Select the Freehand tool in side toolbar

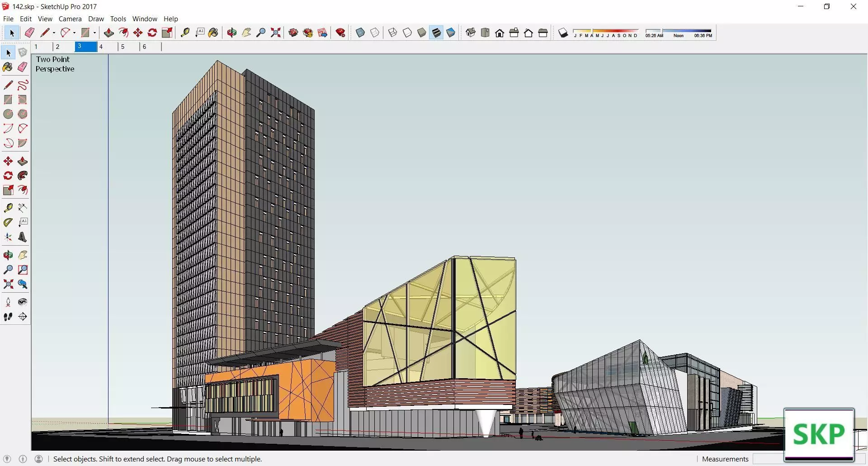pyautogui.click(x=23, y=85)
